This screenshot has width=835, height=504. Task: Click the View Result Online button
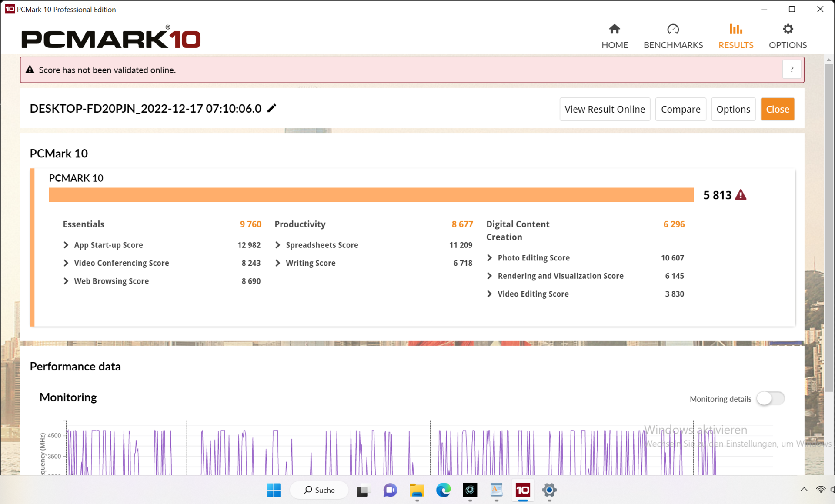click(x=605, y=109)
